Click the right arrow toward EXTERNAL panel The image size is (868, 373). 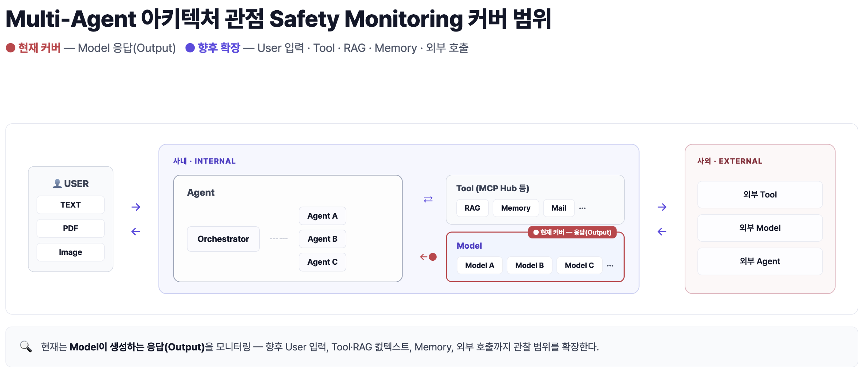point(662,207)
